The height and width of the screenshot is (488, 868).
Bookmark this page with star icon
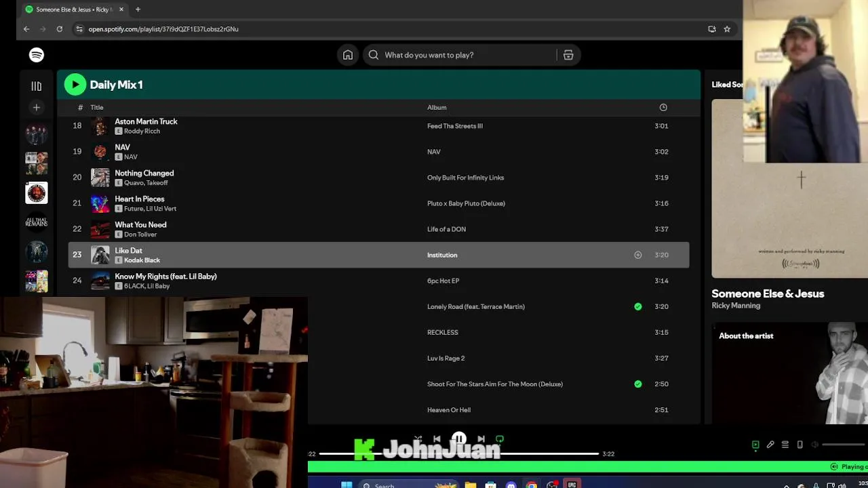727,29
